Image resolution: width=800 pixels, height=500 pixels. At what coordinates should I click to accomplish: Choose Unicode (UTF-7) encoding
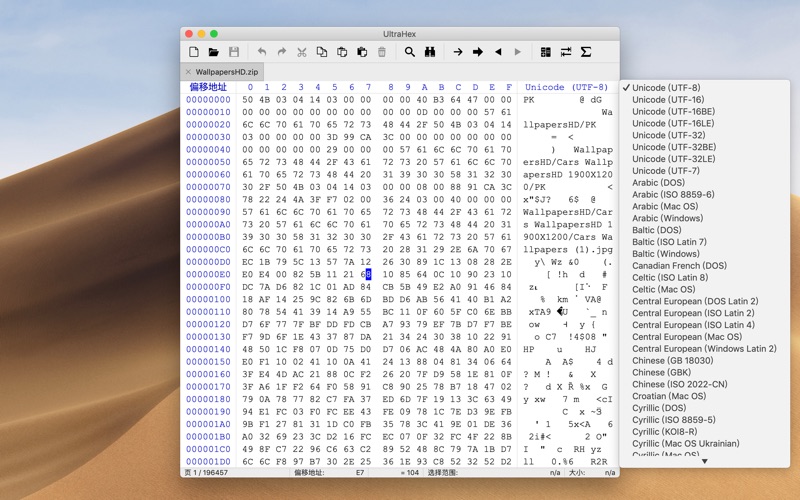(x=666, y=170)
